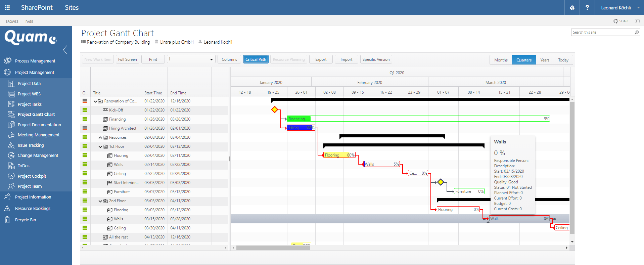Click the Recycle Bin icon
The height and width of the screenshot is (265, 644).
coord(7,220)
